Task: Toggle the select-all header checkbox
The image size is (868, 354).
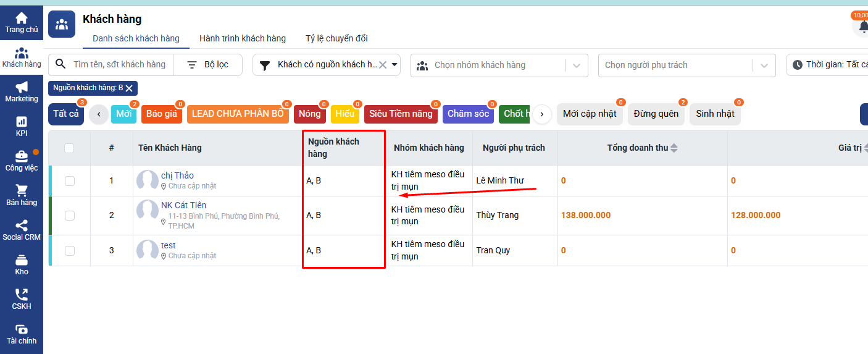Action: [x=69, y=148]
